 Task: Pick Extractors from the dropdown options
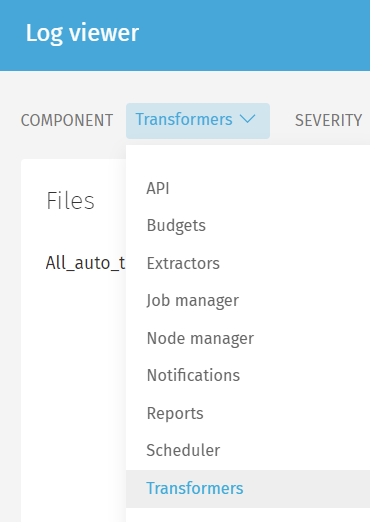click(x=248, y=263)
